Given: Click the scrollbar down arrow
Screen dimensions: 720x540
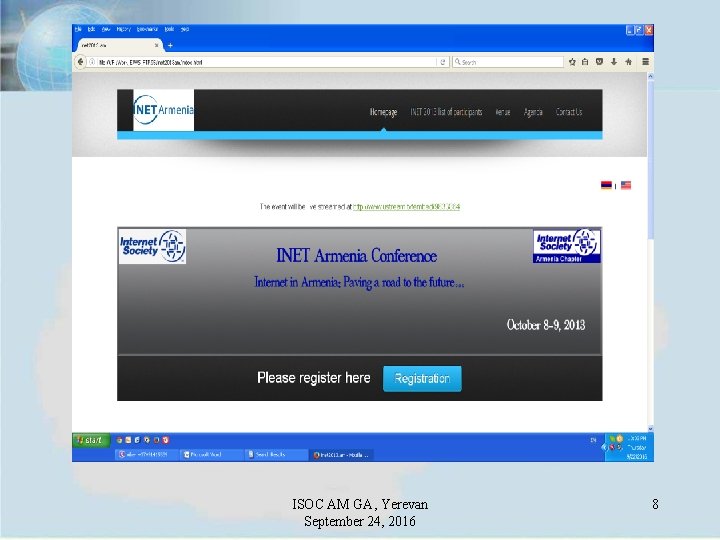Looking at the screenshot, I should 650,428.
